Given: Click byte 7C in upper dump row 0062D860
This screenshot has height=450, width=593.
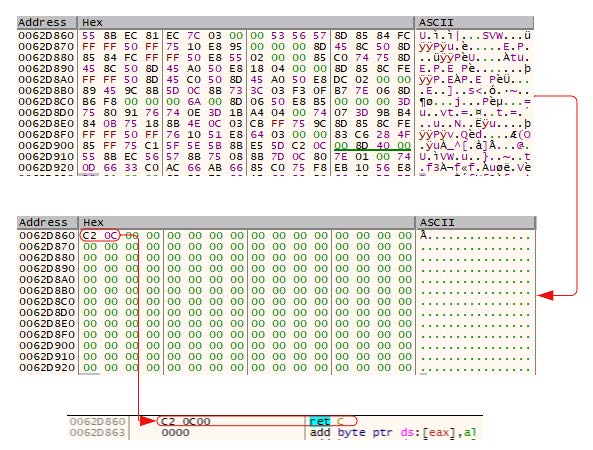Looking at the screenshot, I should click(194, 36).
